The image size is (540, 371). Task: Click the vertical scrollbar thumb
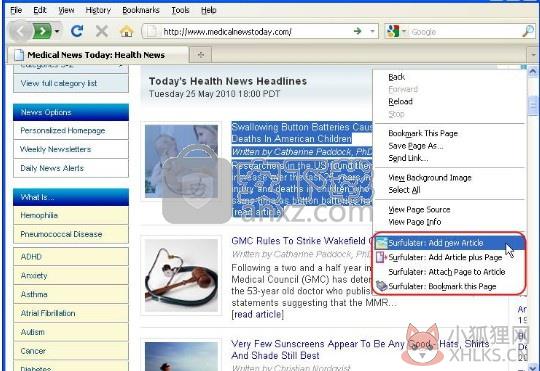pyautogui.click(x=533, y=106)
